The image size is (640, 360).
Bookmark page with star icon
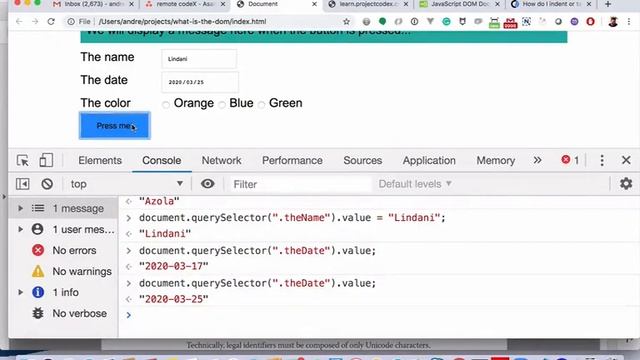(346, 22)
